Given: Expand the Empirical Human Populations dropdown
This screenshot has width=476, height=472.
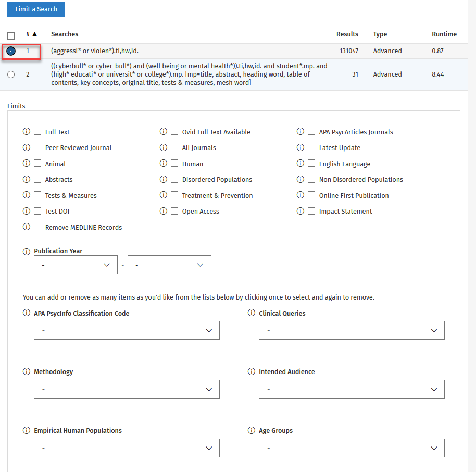Looking at the screenshot, I should click(x=127, y=448).
